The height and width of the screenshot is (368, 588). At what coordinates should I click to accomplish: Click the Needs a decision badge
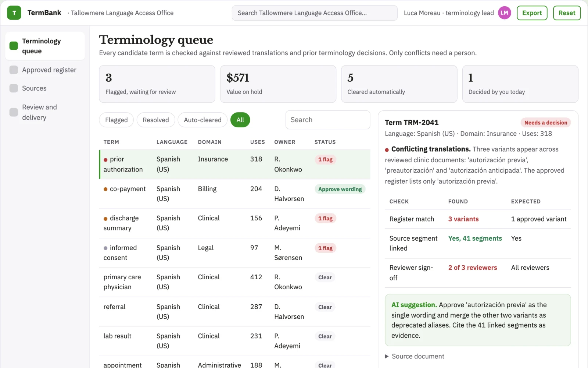546,123
